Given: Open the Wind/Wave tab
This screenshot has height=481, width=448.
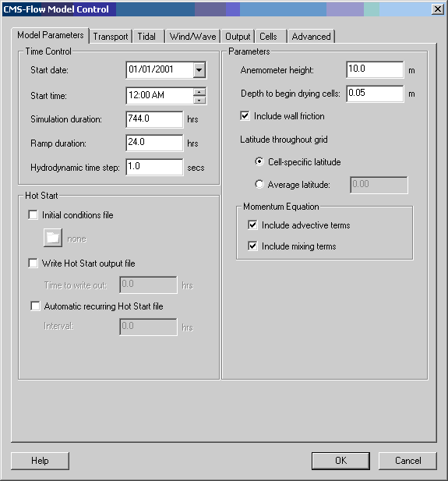Looking at the screenshot, I should pyautogui.click(x=193, y=37).
